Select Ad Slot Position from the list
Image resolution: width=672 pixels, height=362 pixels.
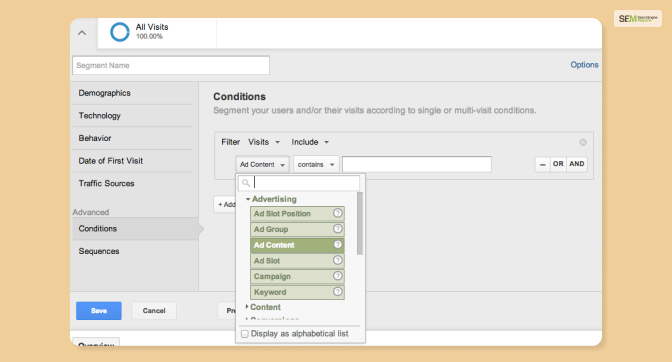coord(297,213)
